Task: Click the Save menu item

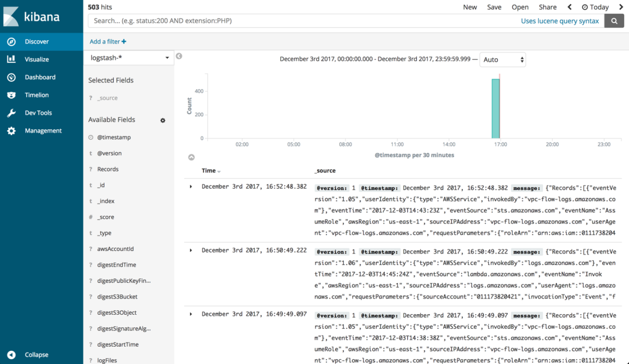Action: click(x=494, y=7)
